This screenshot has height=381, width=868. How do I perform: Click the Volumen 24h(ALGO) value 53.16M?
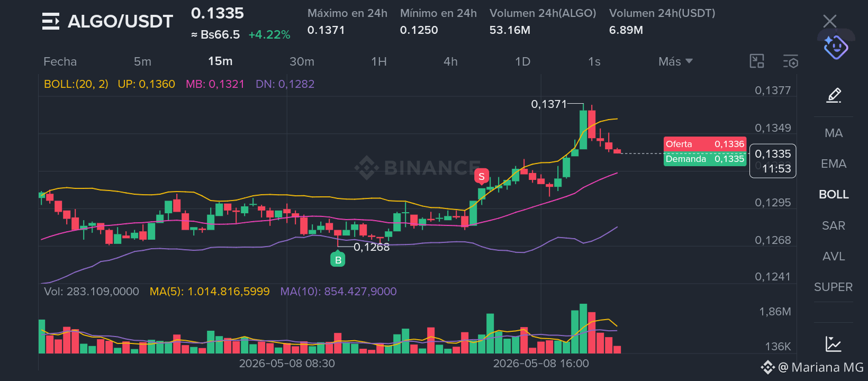[x=510, y=30]
